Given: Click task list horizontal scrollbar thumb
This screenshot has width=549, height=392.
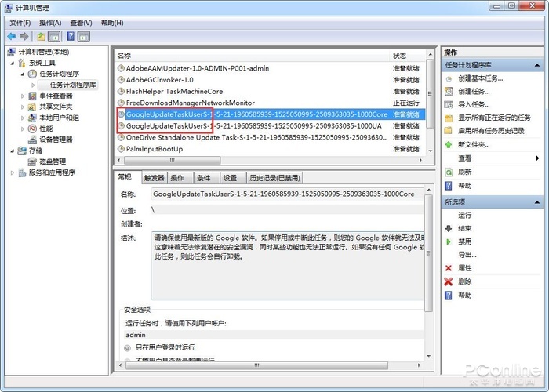Looking at the screenshot, I should (173, 160).
